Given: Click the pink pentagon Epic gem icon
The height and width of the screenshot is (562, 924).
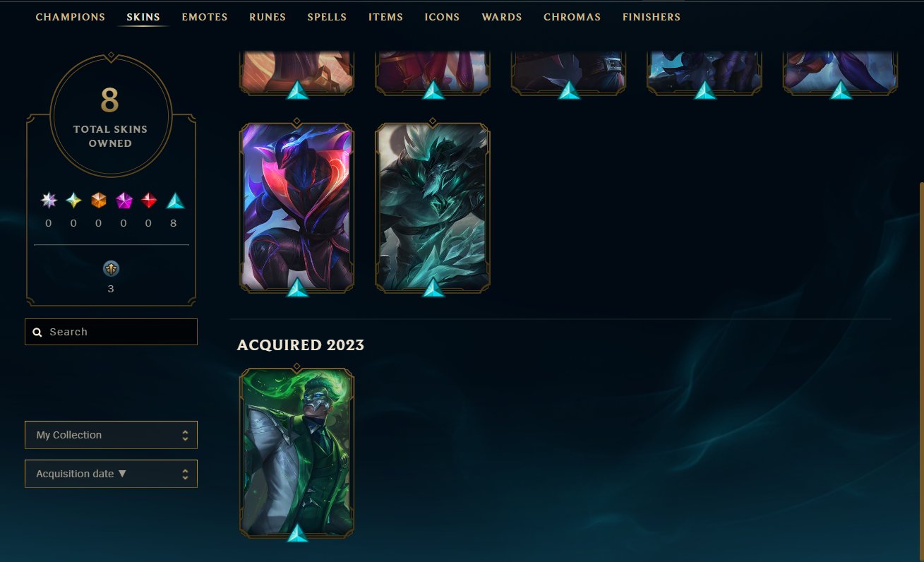Looking at the screenshot, I should [124, 201].
